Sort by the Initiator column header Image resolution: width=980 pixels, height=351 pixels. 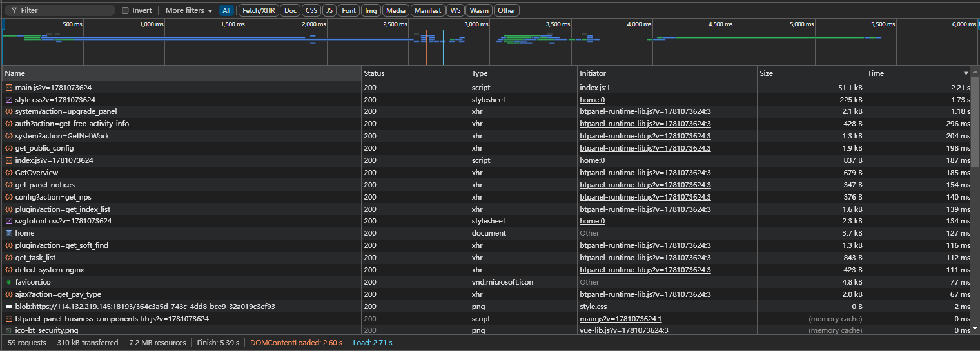667,73
